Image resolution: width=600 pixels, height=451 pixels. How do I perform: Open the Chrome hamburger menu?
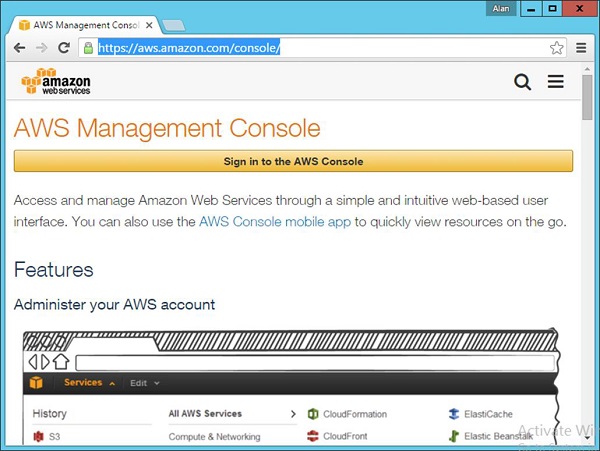click(582, 47)
